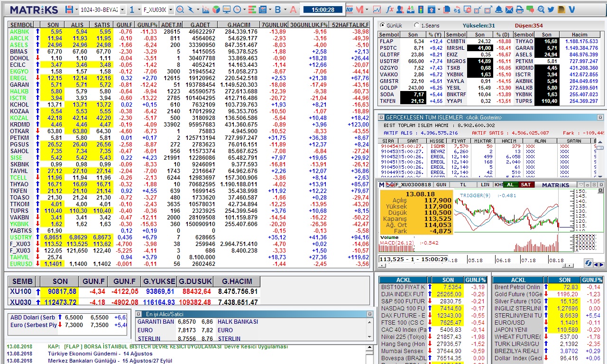Click the traffic light toolbar icon
This screenshot has height=364, width=607.
(x=420, y=9)
